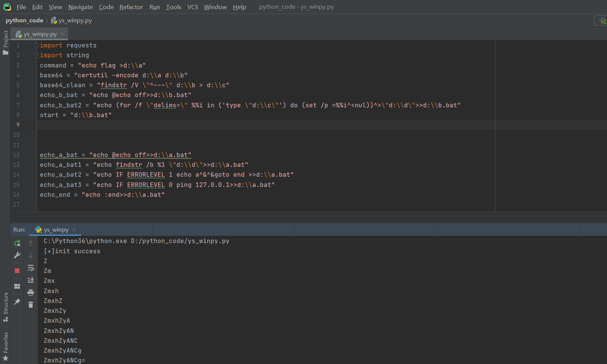Click the '[+]init success' console output line
The width and height of the screenshot is (607, 364).
(x=72, y=251)
